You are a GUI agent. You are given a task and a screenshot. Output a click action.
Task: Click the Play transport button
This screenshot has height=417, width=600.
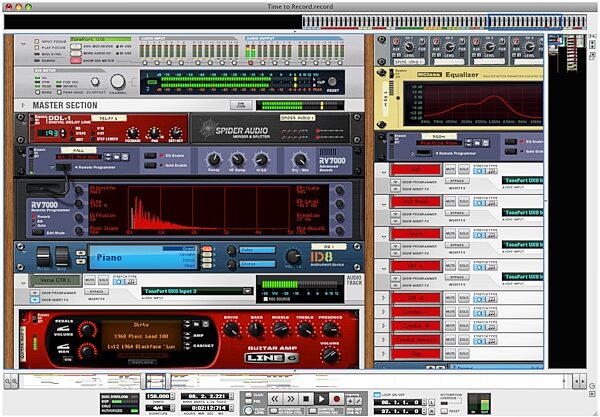321,399
